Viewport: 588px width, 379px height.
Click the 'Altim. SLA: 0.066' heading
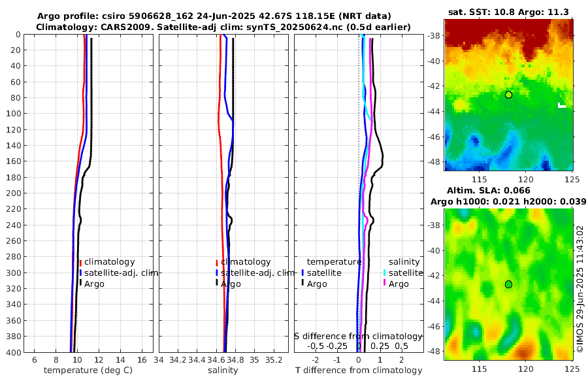click(488, 190)
